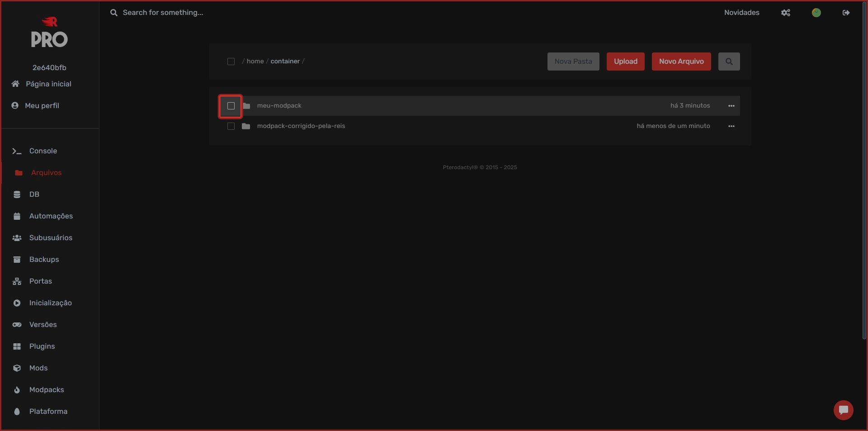Click the meu-modpack folder icon

click(x=246, y=106)
